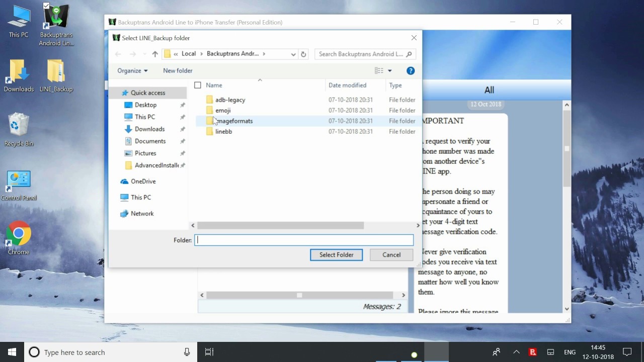Open This PC desktop icon
Screen dimensions: 644x362
pyautogui.click(x=19, y=22)
